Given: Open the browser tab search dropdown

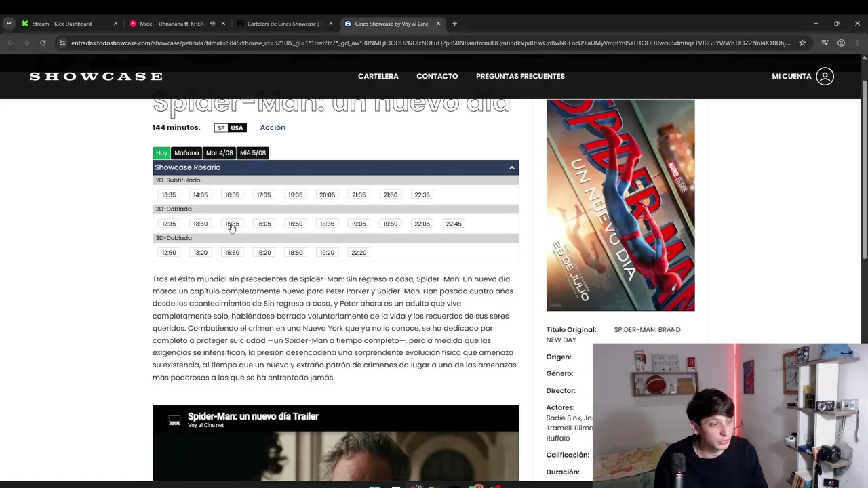Looking at the screenshot, I should click(9, 24).
